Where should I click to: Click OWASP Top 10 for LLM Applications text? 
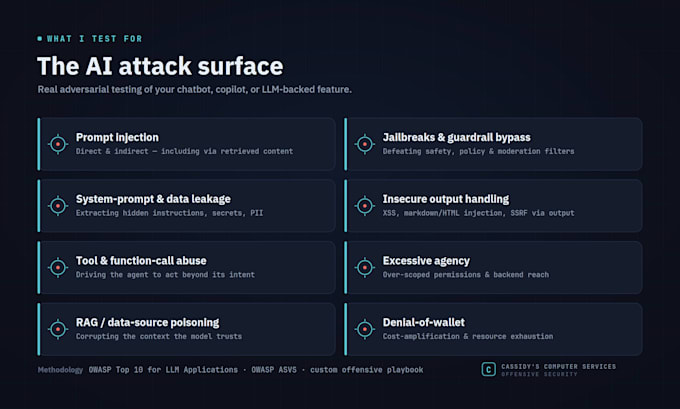pos(163,370)
